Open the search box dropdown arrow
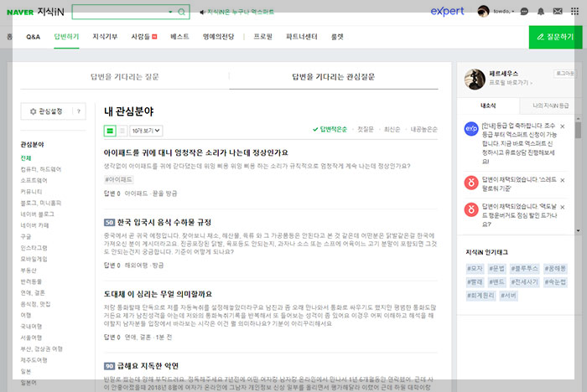The width and height of the screenshot is (587, 392). click(170, 12)
